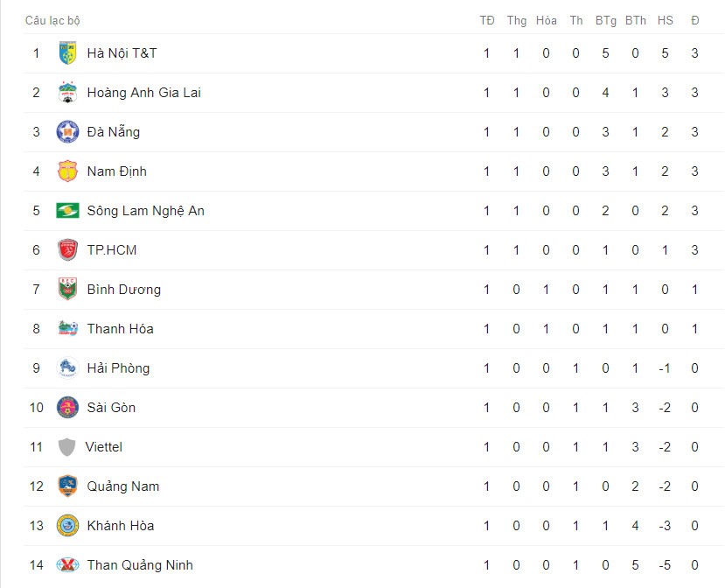Click the Hải Phòng club badge

coord(67,368)
